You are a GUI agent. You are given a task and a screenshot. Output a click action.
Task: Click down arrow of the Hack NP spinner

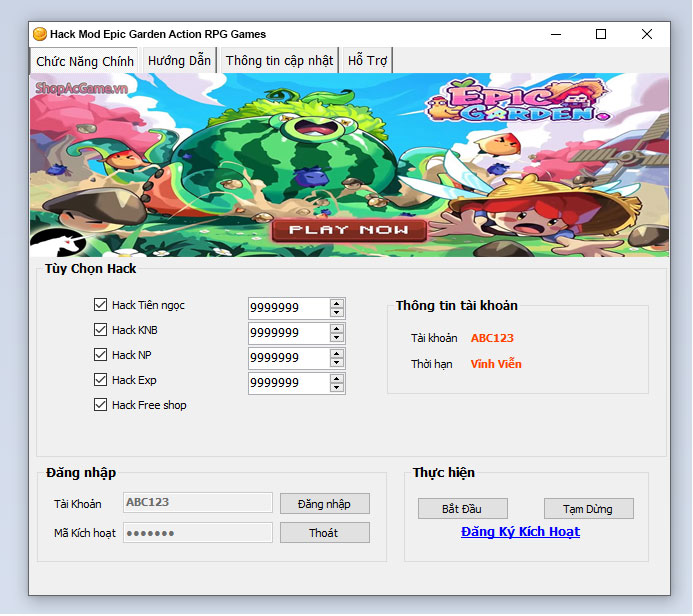pos(337,363)
